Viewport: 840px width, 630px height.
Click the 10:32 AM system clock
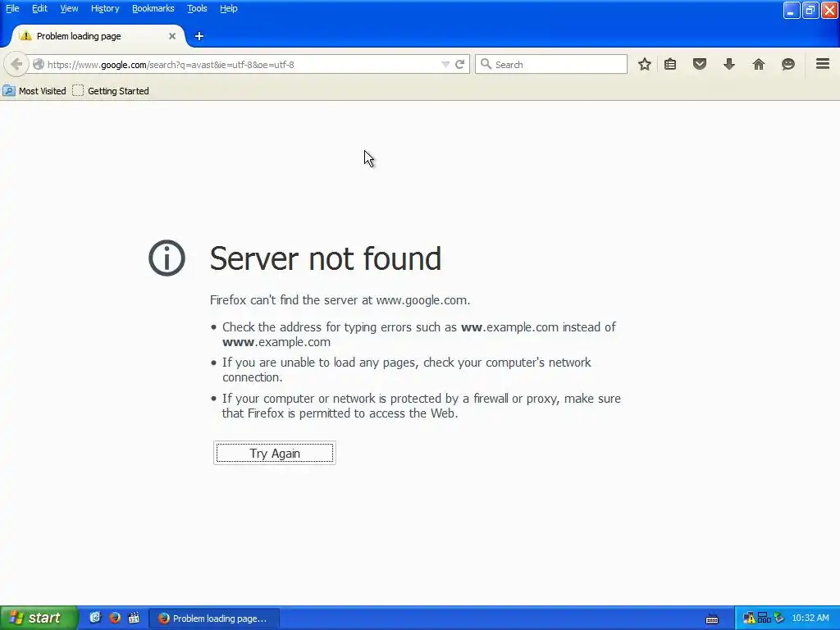tap(810, 619)
